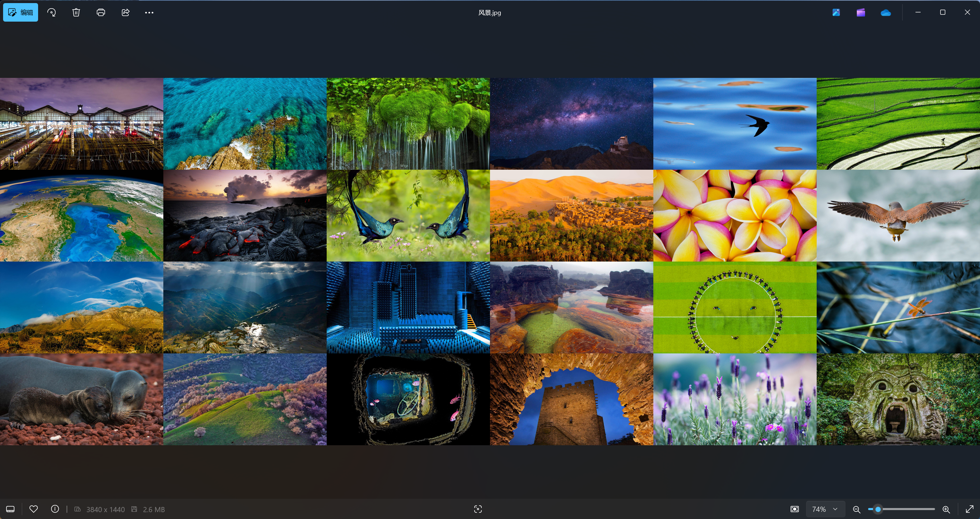This screenshot has width=980, height=519.
Task: Open the three-dot more options menu
Action: click(x=149, y=13)
